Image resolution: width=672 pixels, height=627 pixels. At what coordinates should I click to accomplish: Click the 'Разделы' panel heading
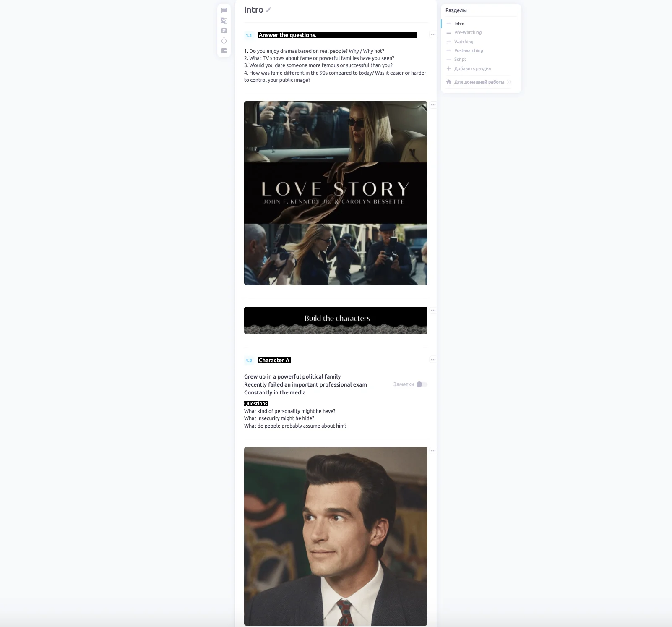click(x=456, y=10)
